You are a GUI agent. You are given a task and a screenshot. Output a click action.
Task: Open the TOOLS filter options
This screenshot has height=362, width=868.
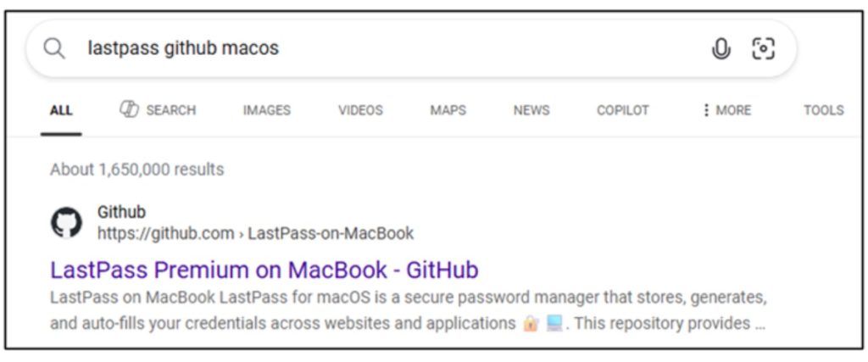coord(823,110)
